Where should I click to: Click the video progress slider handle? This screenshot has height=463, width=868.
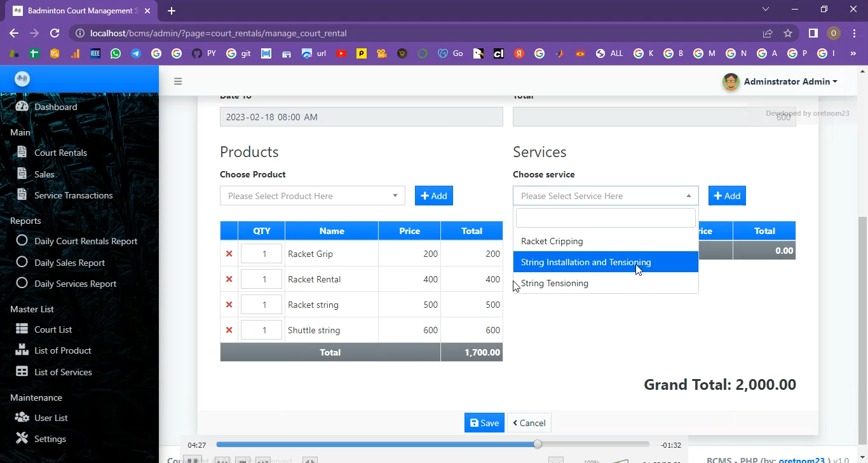(538, 445)
